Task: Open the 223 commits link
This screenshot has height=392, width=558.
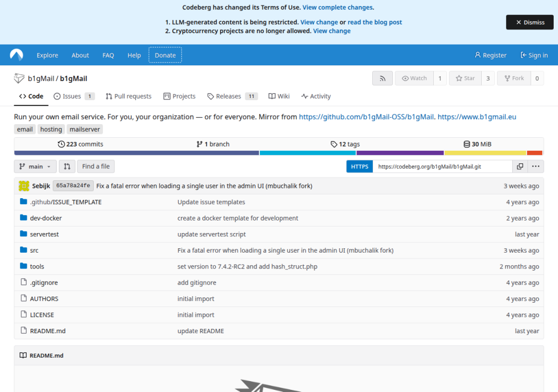Action: pos(81,144)
